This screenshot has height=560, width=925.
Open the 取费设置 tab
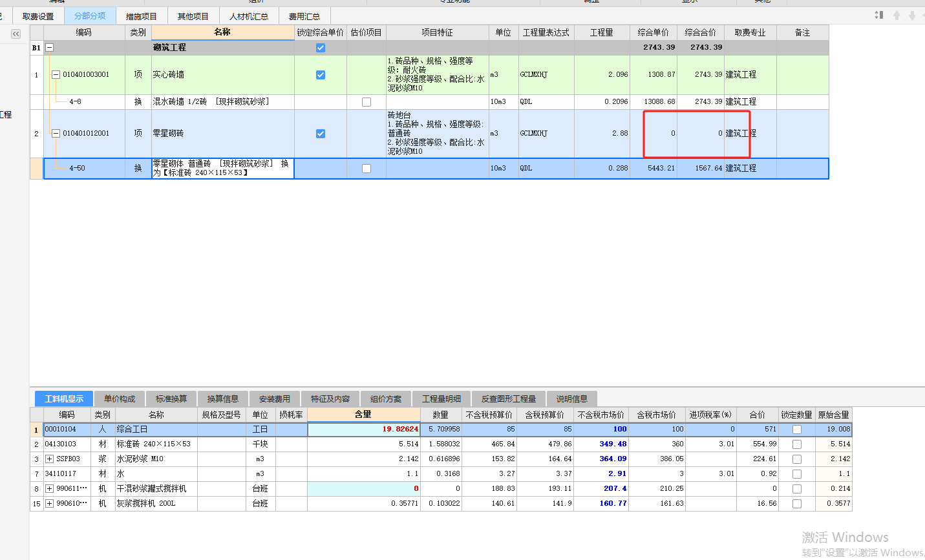(38, 16)
